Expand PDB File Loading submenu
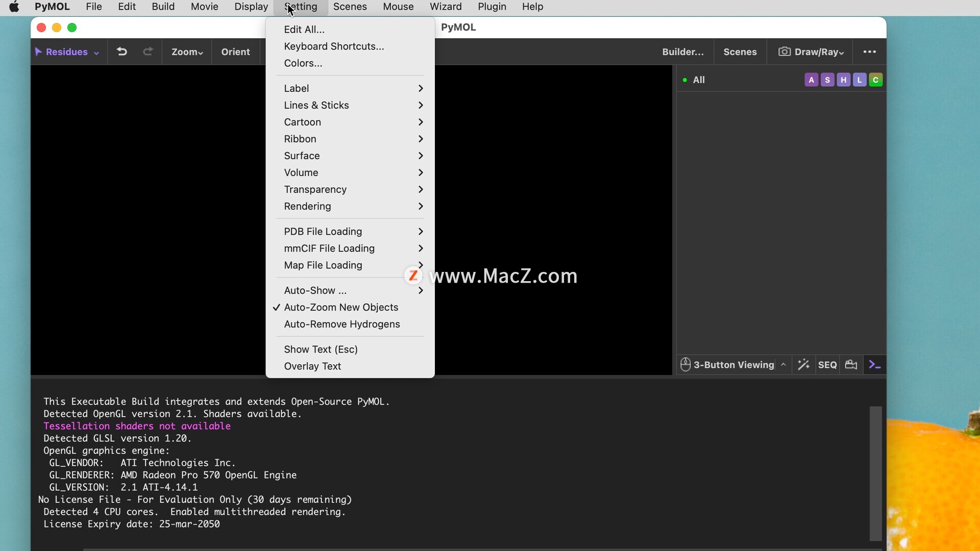 350,232
